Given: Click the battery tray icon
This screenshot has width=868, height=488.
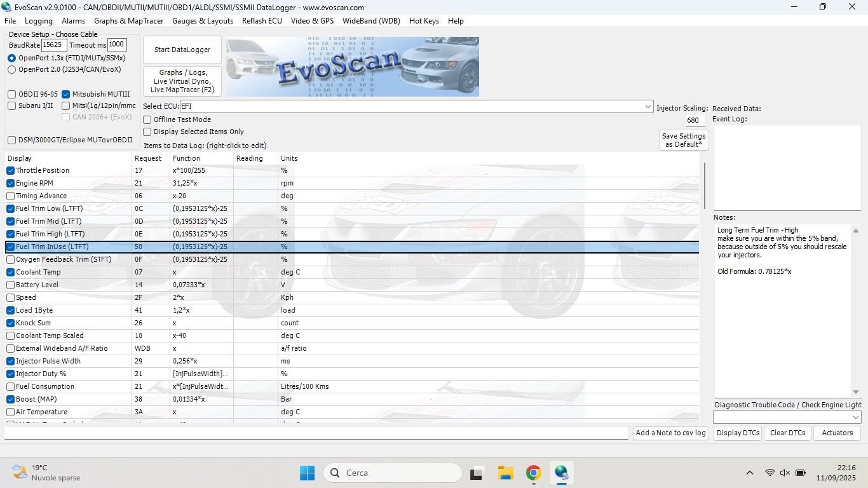Looking at the screenshot, I should click(801, 473).
